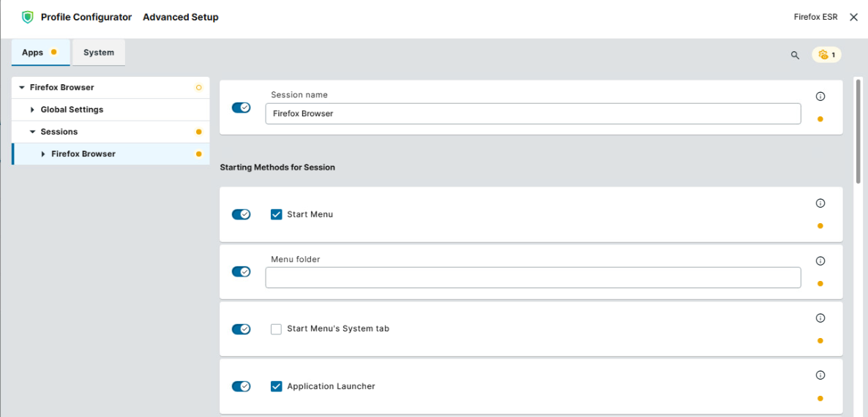Click the Advanced Setup title text
The height and width of the screenshot is (417, 868).
point(181,17)
